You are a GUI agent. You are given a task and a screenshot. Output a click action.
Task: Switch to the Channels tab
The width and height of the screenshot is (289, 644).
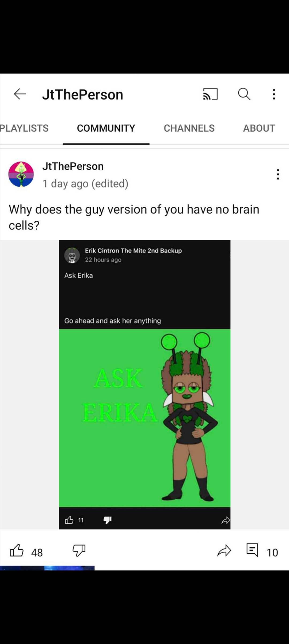pyautogui.click(x=189, y=128)
